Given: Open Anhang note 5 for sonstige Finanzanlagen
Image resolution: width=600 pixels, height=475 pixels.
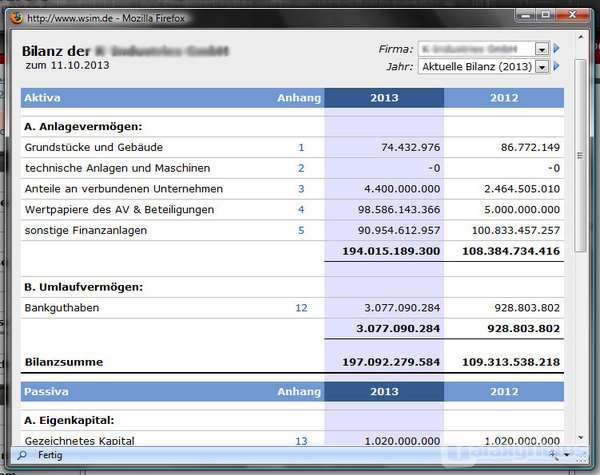Looking at the screenshot, I should click(x=301, y=230).
